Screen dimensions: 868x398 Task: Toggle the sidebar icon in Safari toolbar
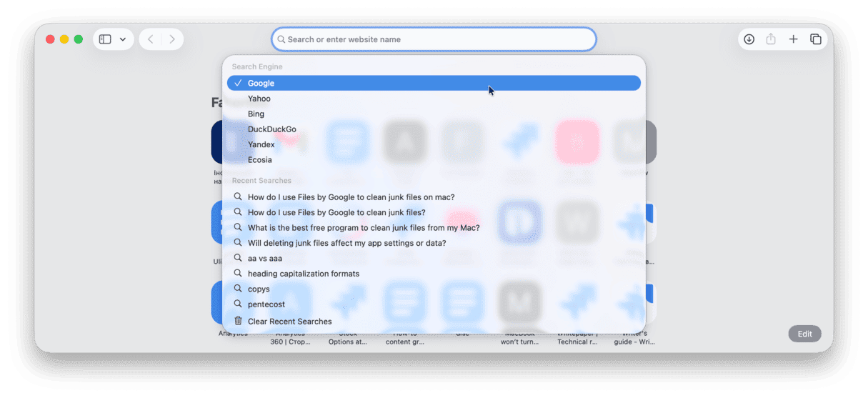pos(105,39)
